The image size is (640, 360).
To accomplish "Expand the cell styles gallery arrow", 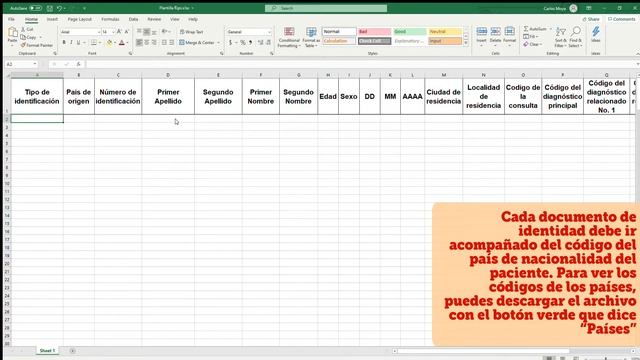I will tap(466, 43).
